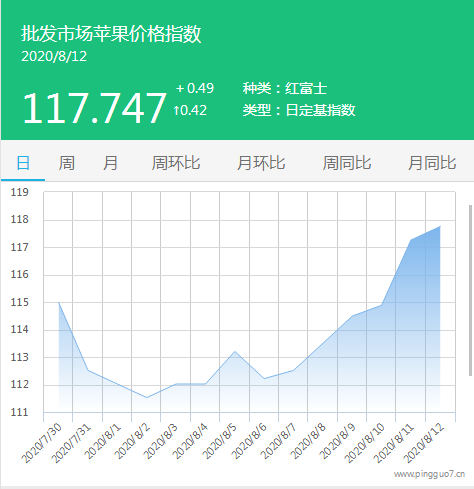The image size is (474, 489).
Task: Click the 2020/8/11 data point
Action: point(411,240)
